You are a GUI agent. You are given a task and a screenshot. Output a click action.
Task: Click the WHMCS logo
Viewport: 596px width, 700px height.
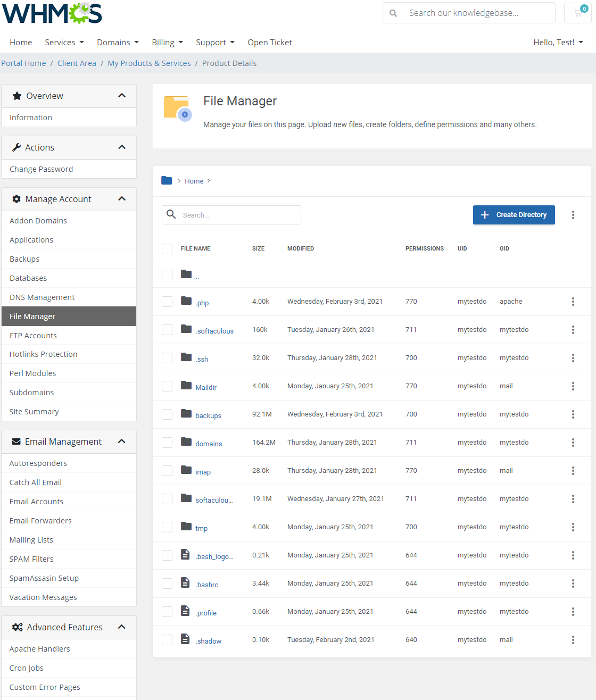tap(52, 13)
